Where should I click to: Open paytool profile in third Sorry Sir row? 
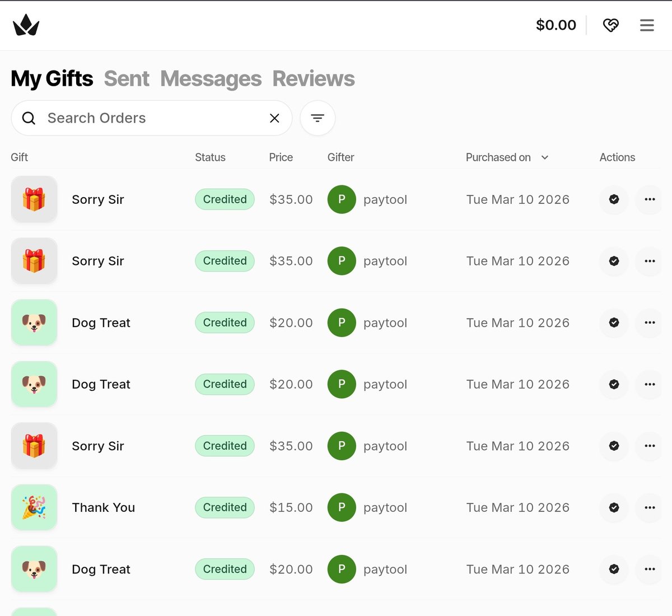pyautogui.click(x=385, y=446)
